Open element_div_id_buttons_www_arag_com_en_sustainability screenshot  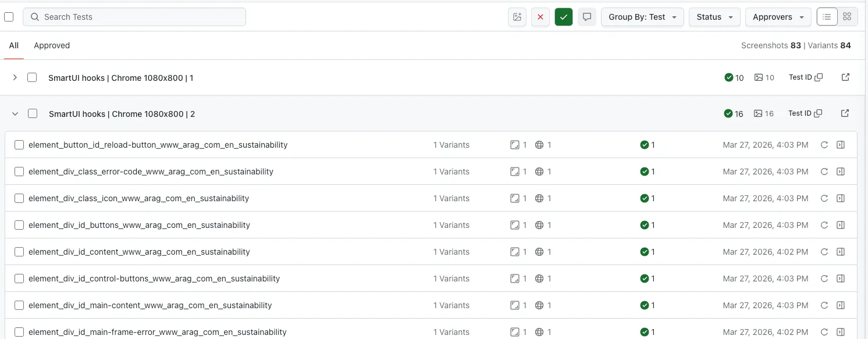pos(139,225)
